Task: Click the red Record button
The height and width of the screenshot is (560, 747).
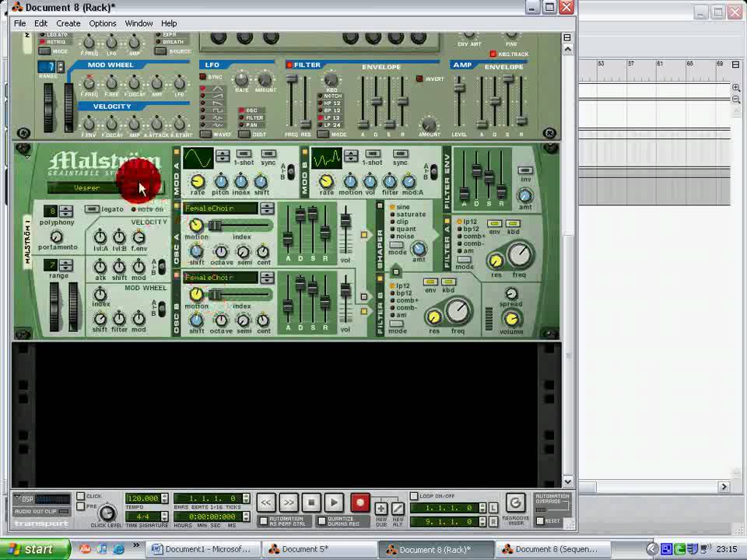Action: pos(359,502)
